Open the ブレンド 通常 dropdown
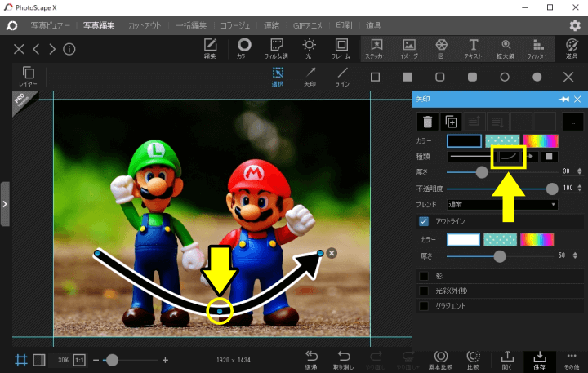The width and height of the screenshot is (588, 373). click(502, 205)
